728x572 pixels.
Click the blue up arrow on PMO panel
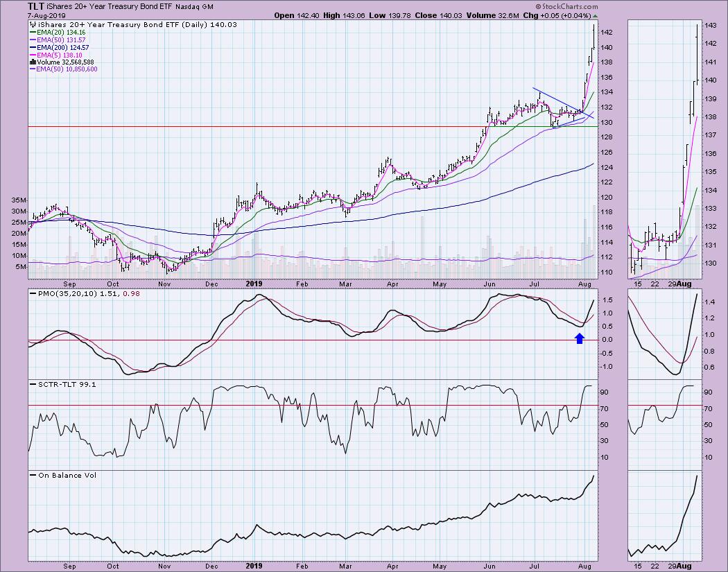(x=580, y=338)
